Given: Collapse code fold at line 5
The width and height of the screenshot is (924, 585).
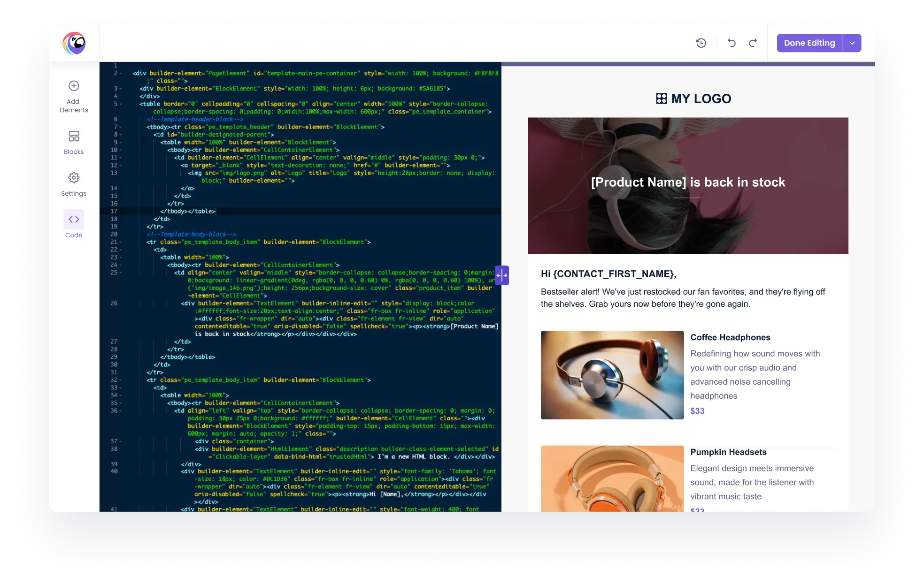Looking at the screenshot, I should tap(121, 104).
